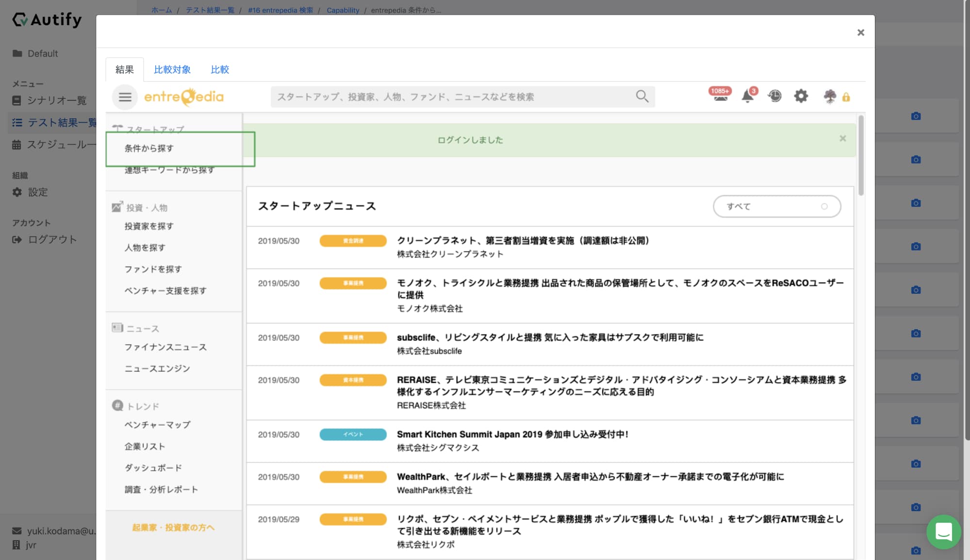
Task: Open the モノオク、トライシクル news headline
Action: coord(620,288)
